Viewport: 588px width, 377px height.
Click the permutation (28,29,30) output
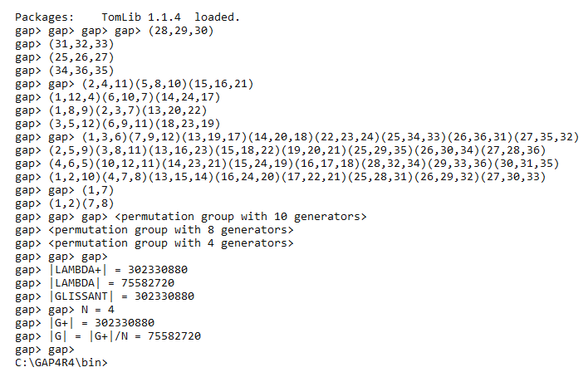[181, 31]
